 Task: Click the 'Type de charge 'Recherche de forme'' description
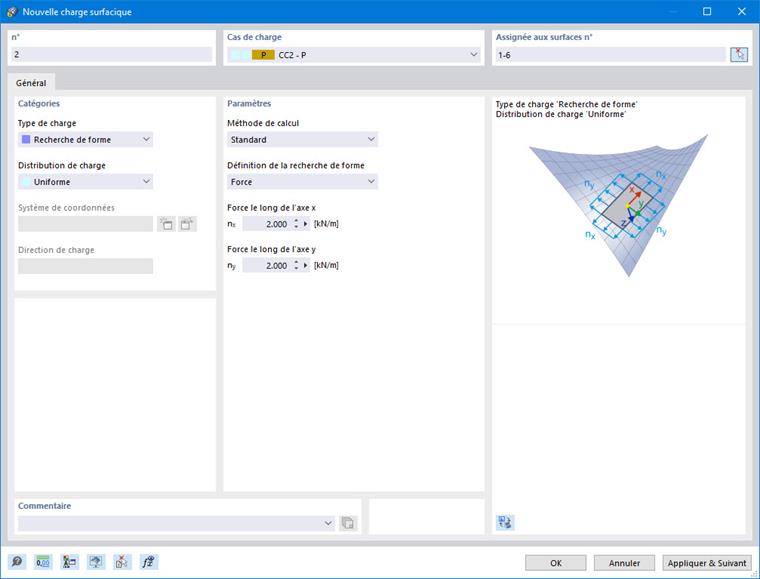[x=566, y=104]
